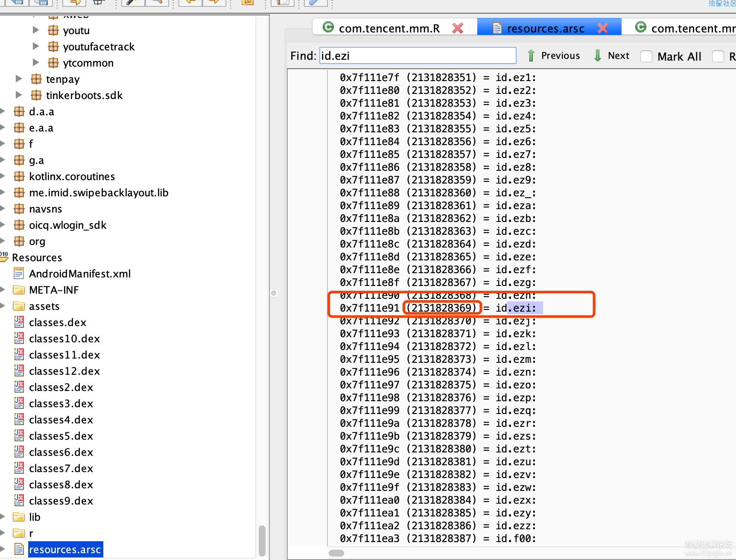Expand the youtufacetrack package node
Image resolution: width=736 pixels, height=560 pixels.
(x=36, y=46)
